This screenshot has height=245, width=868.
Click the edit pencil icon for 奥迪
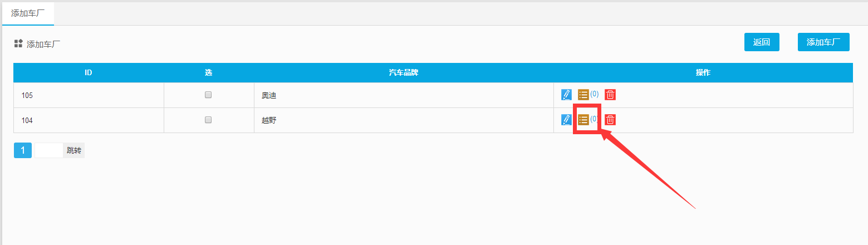pos(566,95)
